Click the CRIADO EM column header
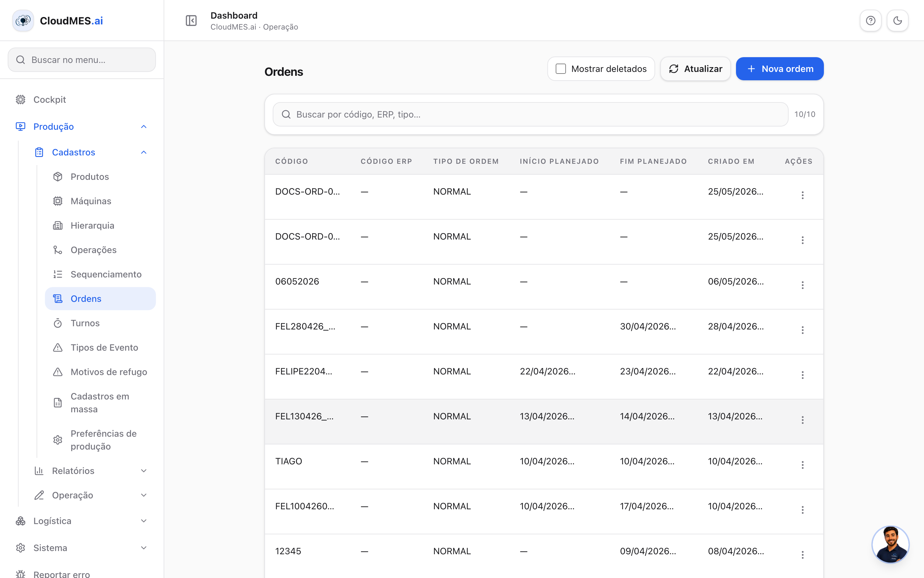Image resolution: width=924 pixels, height=578 pixels. [731, 161]
